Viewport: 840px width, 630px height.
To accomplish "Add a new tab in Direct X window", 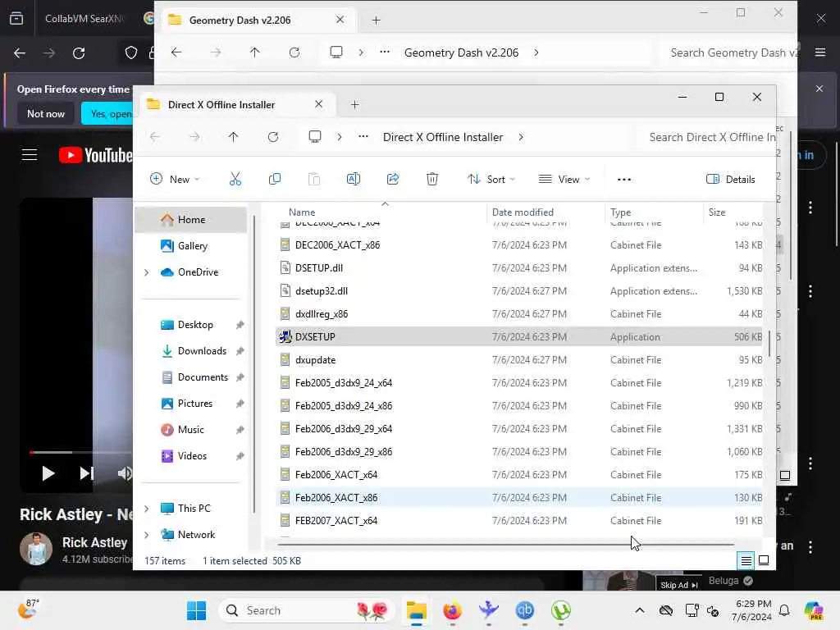I will point(354,104).
